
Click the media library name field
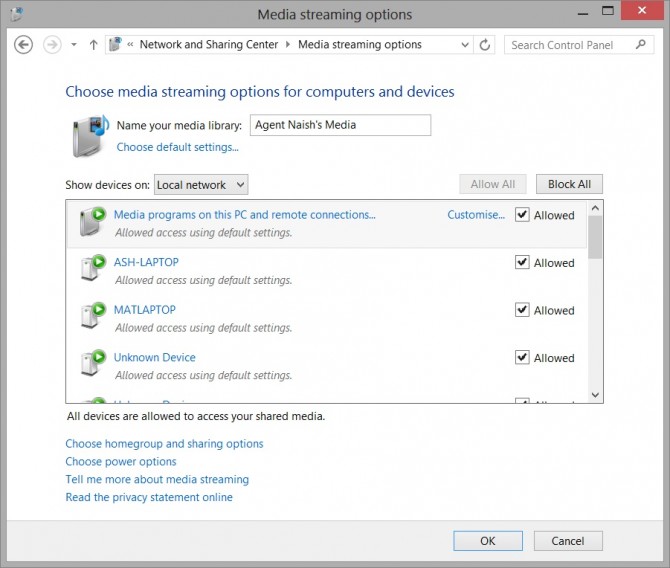pos(340,125)
